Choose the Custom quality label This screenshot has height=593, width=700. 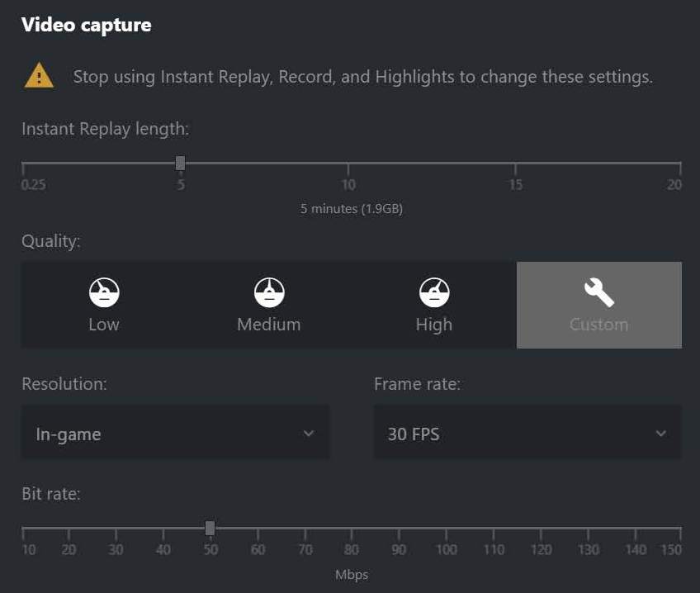pos(598,325)
